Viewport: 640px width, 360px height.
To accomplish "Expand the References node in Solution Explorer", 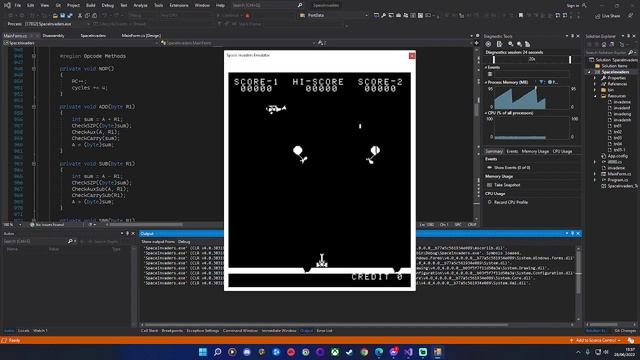I will [x=595, y=84].
